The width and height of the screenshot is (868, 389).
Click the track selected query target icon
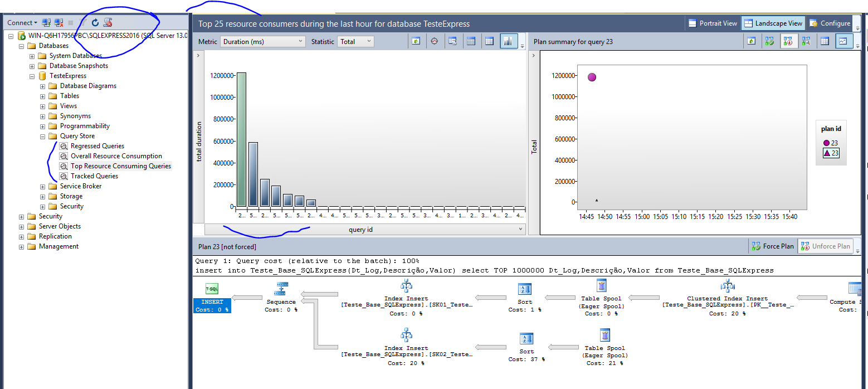(434, 41)
